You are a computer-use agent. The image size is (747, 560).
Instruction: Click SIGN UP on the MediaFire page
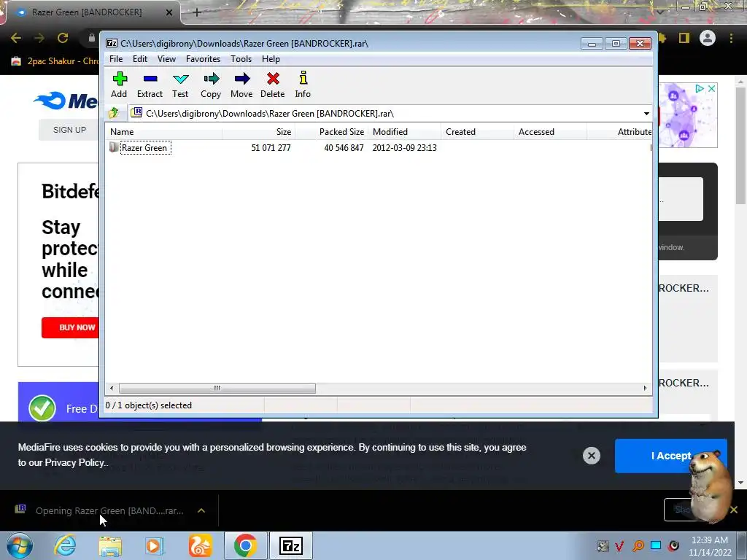pos(69,130)
